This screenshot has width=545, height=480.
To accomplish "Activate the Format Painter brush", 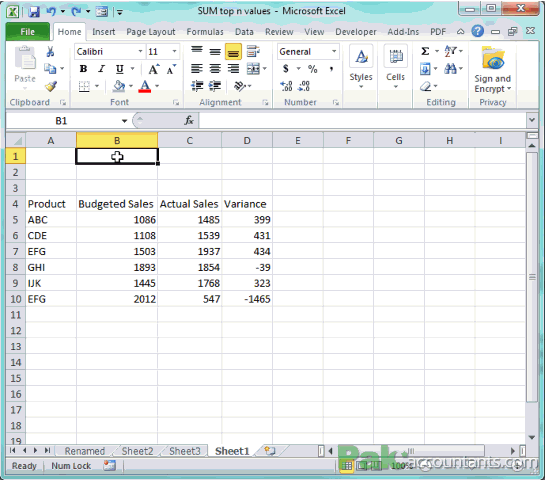I will pyautogui.click(x=51, y=86).
